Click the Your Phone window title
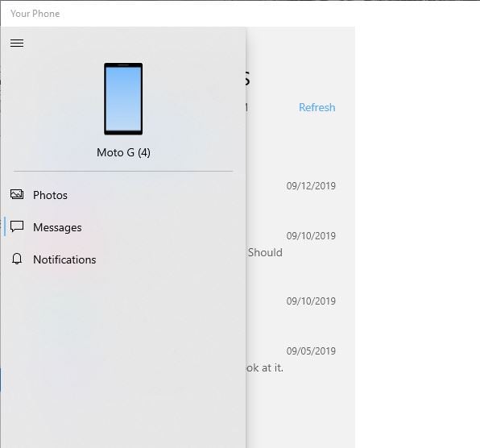This screenshot has height=448, width=480. (x=35, y=14)
